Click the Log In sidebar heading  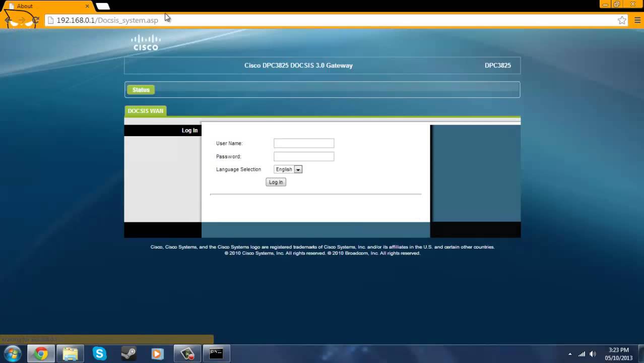tap(189, 130)
